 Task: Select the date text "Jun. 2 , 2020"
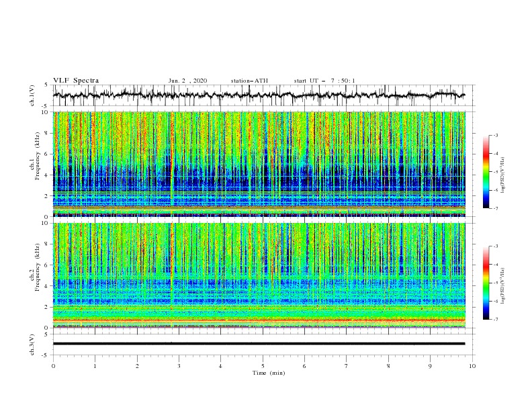click(x=187, y=81)
